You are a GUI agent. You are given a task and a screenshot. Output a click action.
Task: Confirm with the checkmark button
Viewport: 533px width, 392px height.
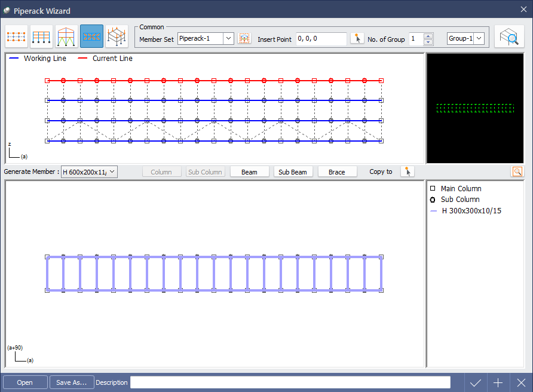click(476, 382)
